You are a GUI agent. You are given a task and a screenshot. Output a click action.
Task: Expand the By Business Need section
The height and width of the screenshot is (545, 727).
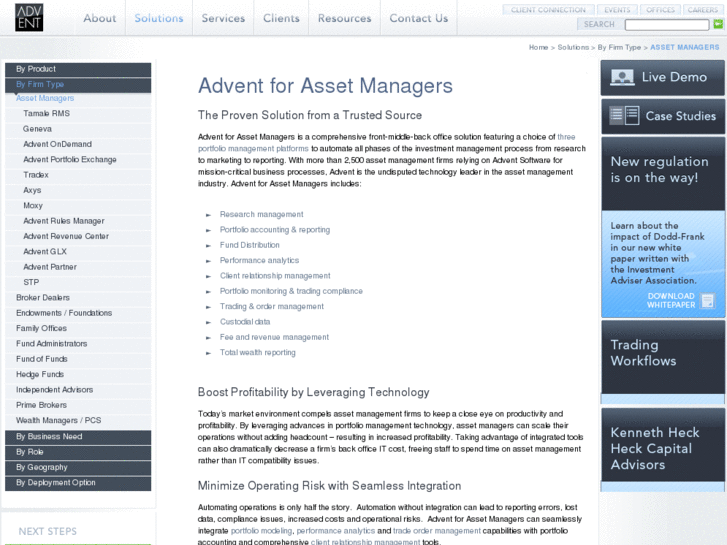(x=78, y=436)
